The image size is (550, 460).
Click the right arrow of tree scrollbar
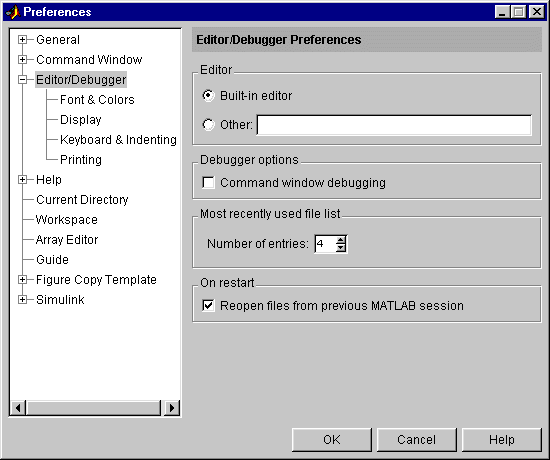(x=172, y=408)
